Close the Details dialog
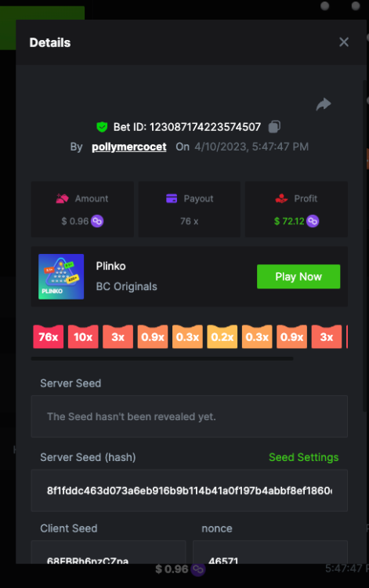This screenshot has width=369, height=588. pos(344,42)
